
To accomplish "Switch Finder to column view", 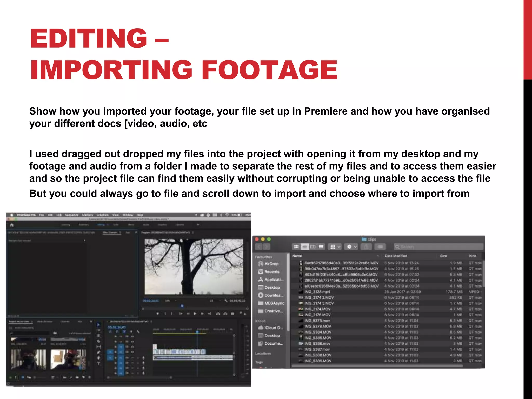I will [x=313, y=247].
